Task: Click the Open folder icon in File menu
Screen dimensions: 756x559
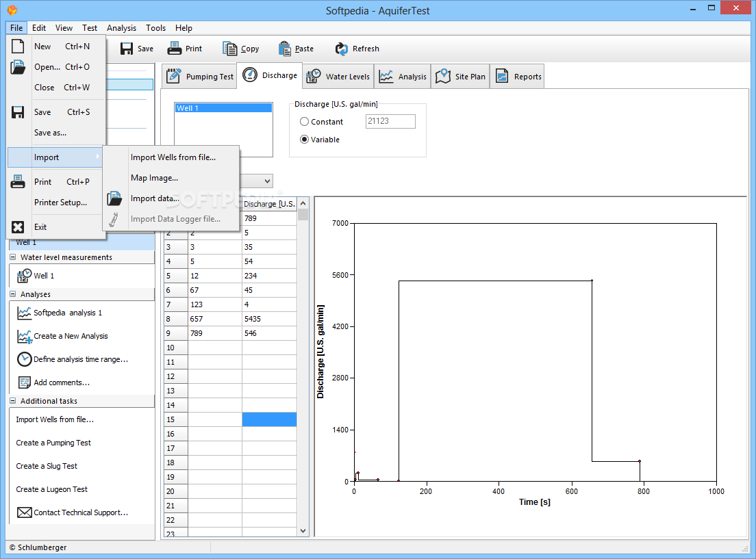Action: coord(18,67)
